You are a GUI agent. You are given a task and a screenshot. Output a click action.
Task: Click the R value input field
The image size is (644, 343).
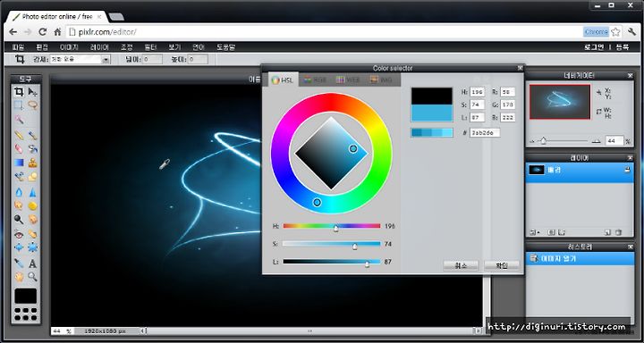[508, 92]
